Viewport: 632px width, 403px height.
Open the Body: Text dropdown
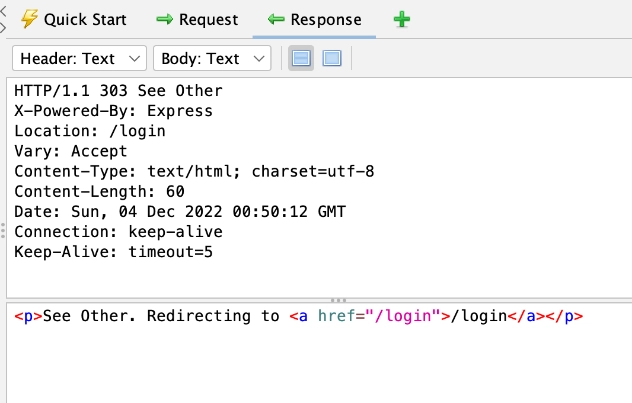[x=212, y=58]
